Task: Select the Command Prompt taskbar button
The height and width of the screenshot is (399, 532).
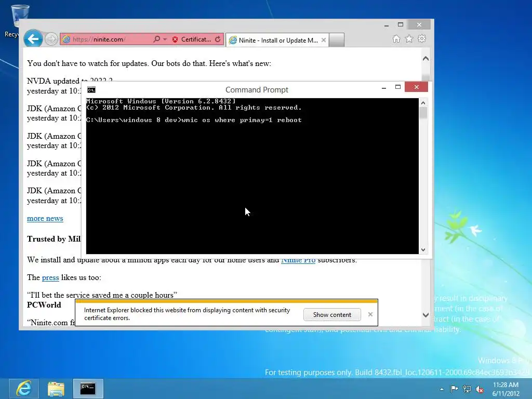Action: [x=88, y=389]
